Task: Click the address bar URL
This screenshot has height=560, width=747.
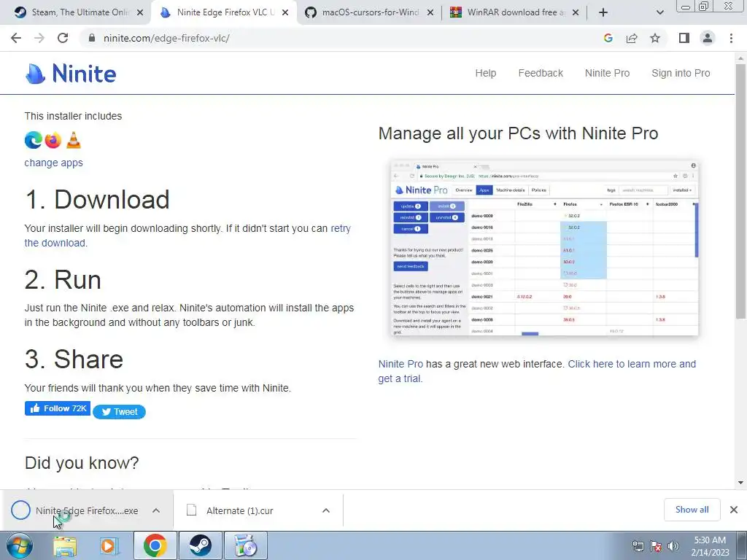Action: (x=166, y=38)
